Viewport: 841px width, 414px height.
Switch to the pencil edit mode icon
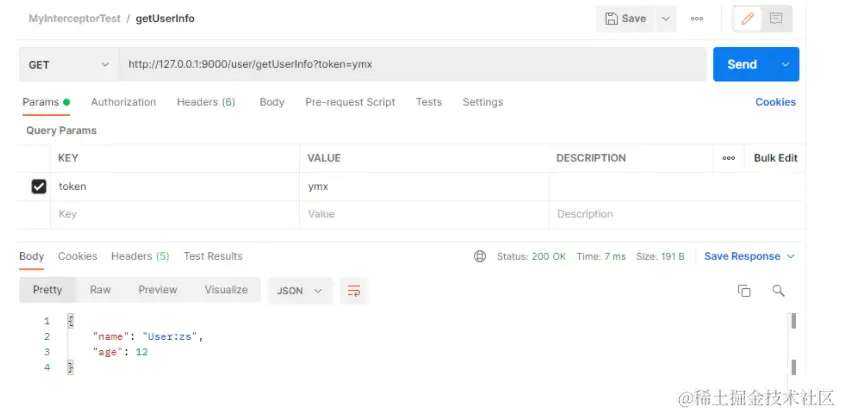click(x=748, y=19)
